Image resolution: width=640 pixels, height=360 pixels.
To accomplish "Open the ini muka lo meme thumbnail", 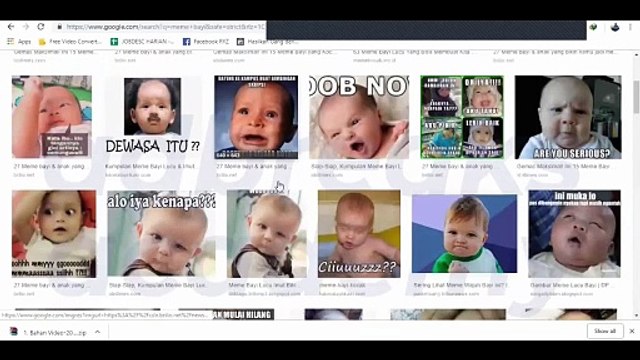I will [x=574, y=234].
